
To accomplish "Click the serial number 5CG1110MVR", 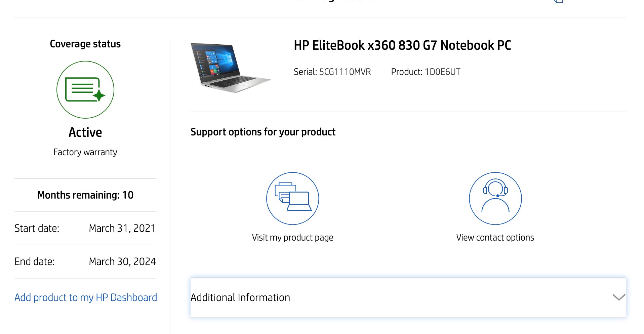I will 345,72.
